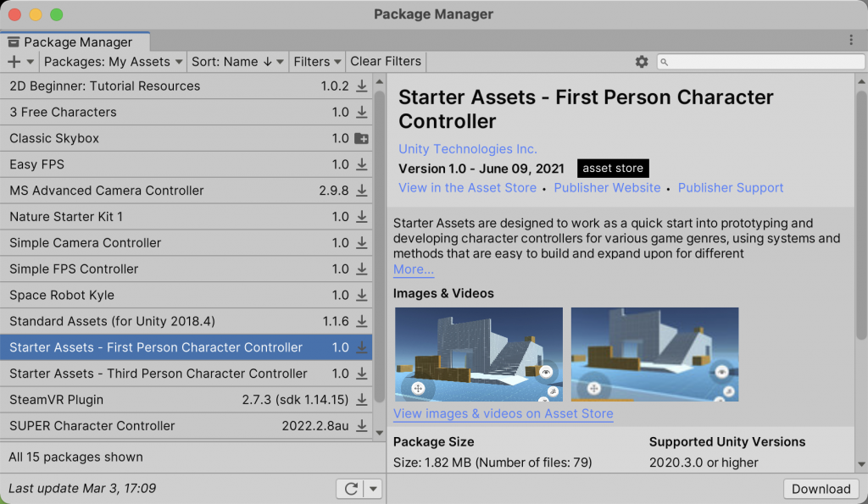This screenshot has width=868, height=504.
Task: Open the three-dot window options menu
Action: point(851,41)
